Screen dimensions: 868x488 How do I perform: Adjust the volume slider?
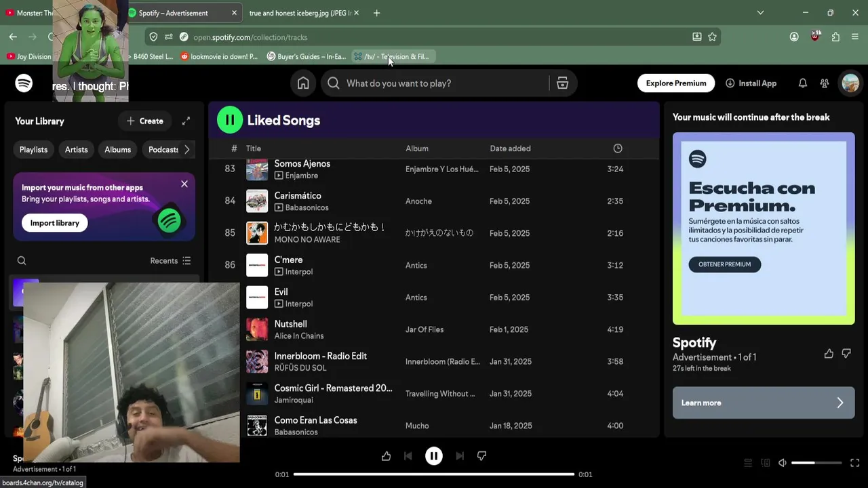pos(816,463)
